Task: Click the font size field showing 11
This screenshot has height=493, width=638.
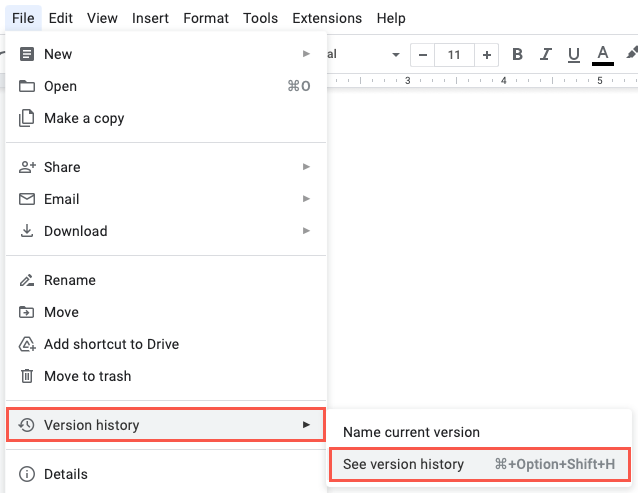Action: [454, 55]
